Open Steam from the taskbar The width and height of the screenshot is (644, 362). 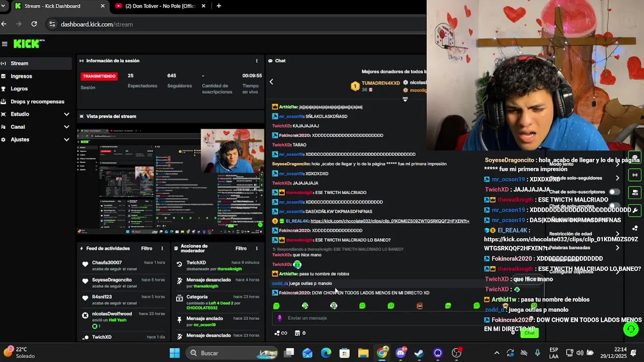419,353
